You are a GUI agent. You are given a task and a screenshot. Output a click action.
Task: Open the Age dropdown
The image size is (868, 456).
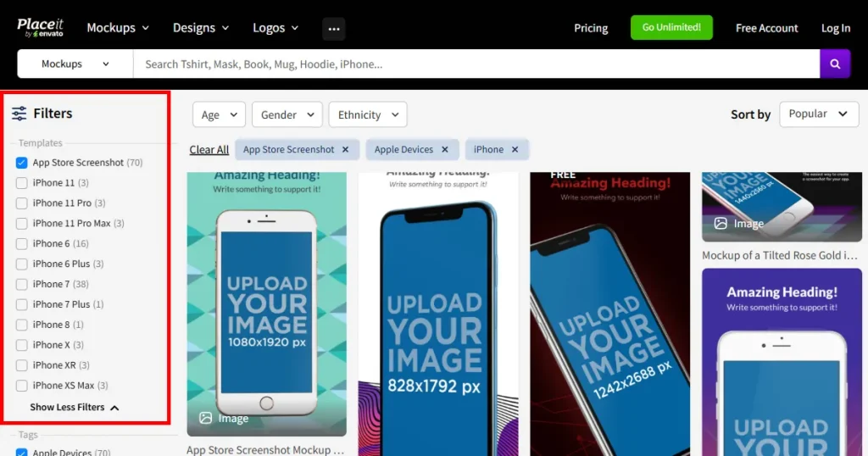click(x=219, y=114)
